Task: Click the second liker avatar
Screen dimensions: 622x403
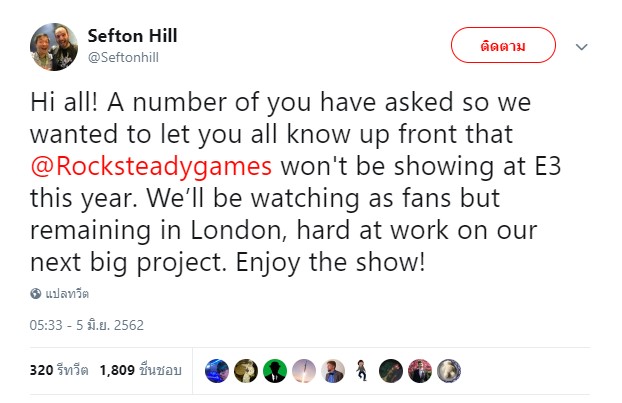Action: [246, 370]
